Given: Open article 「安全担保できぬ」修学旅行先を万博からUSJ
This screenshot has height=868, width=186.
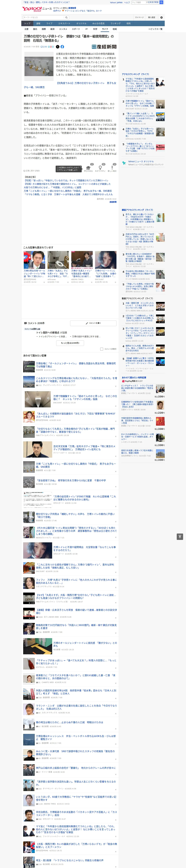Looking at the screenshot, I should 71,480.
